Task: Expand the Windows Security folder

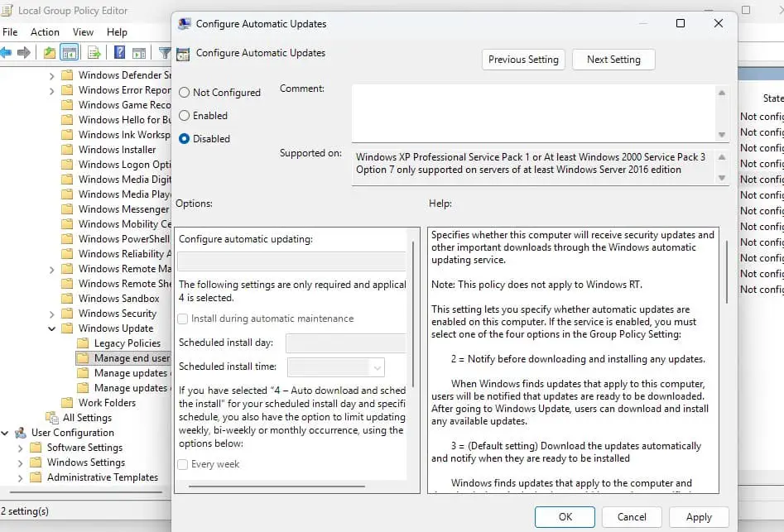Action: coord(51,314)
